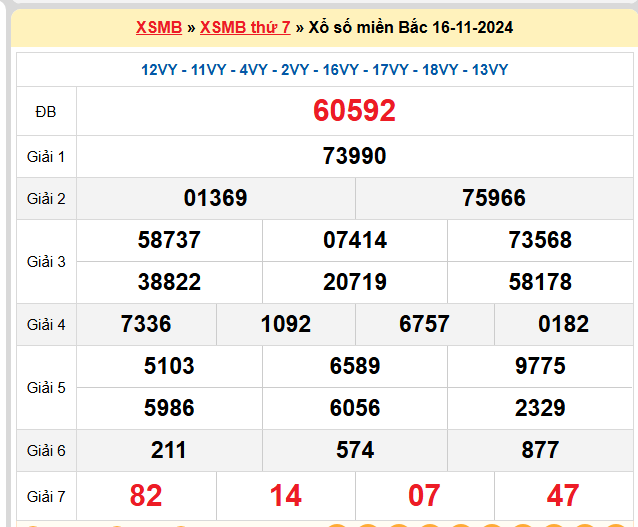This screenshot has height=527, width=638.
Task: Select Giải 2 number 01369
Action: pos(215,198)
